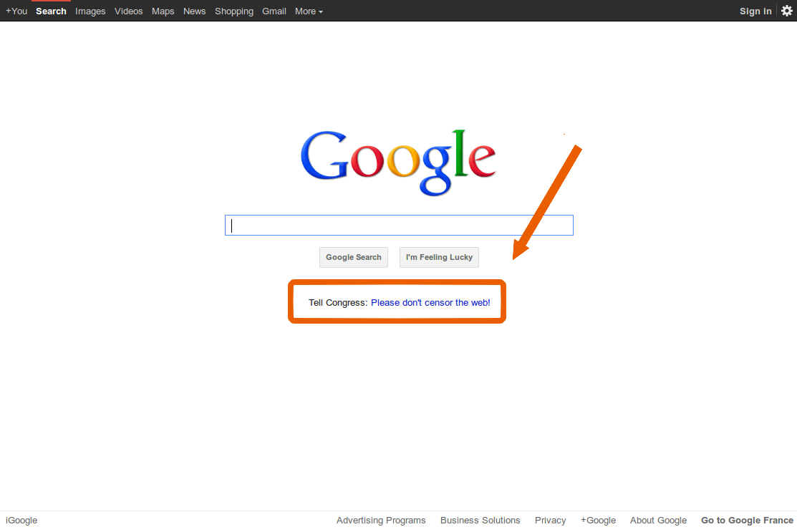
Task: Open the +Google footer link
Action: point(598,521)
